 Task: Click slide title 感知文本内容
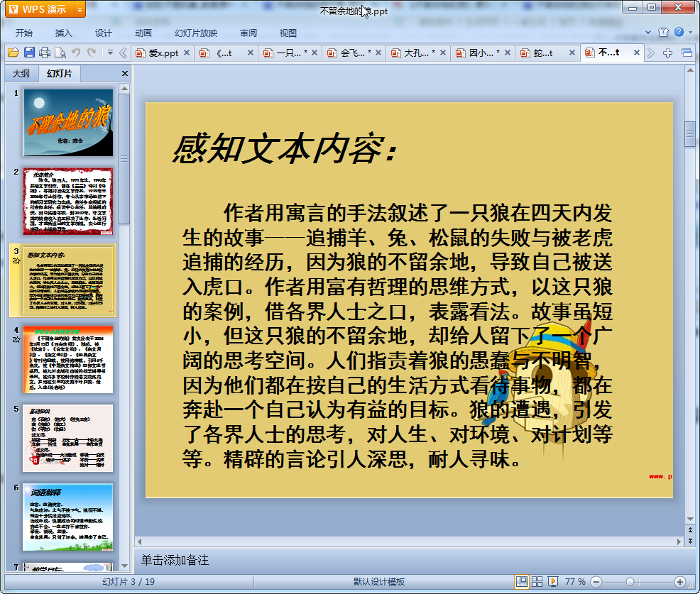(x=285, y=148)
